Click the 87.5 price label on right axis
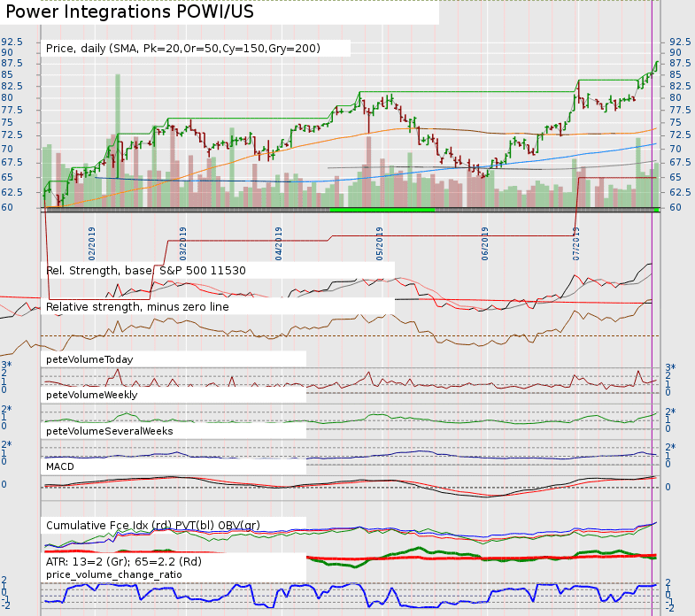 coord(680,63)
